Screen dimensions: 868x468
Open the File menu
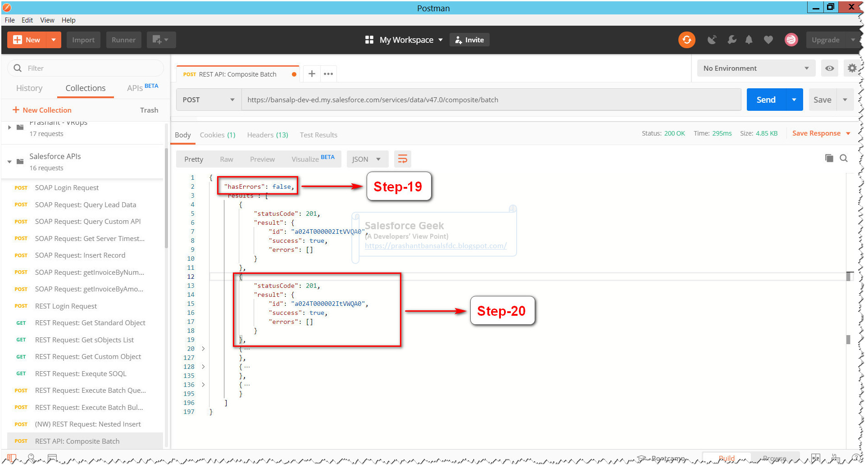coord(9,20)
